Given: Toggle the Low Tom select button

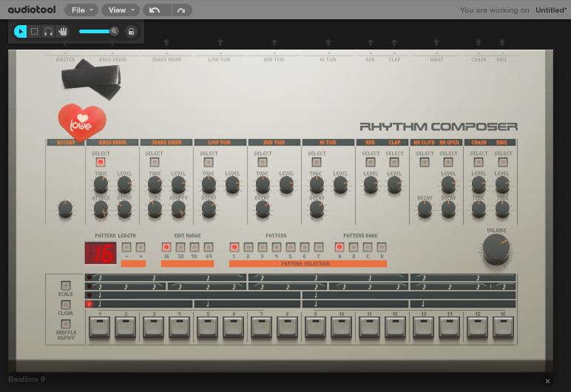Looking at the screenshot, I should [x=209, y=162].
